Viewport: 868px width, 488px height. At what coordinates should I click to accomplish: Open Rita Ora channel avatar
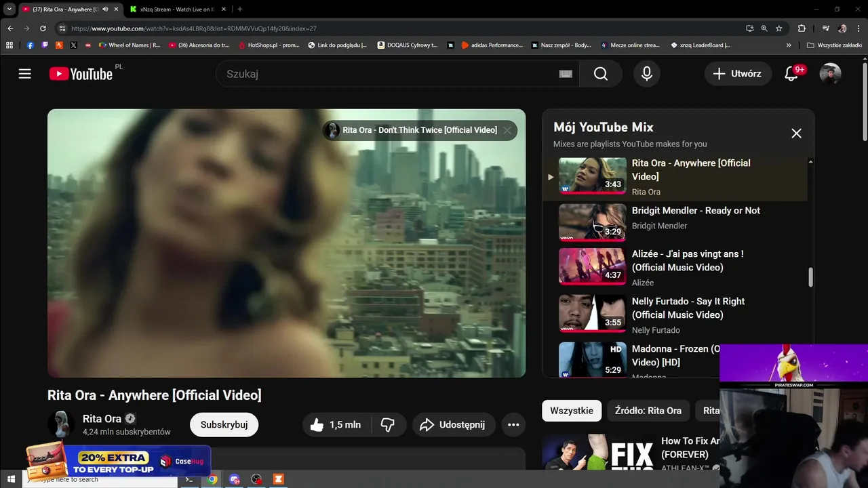(61, 424)
